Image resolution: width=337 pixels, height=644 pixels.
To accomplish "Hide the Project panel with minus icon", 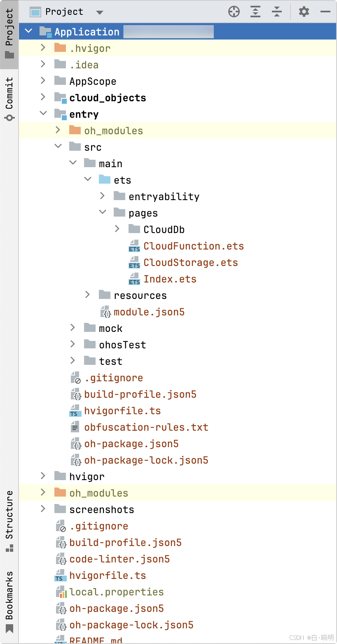I will click(325, 12).
